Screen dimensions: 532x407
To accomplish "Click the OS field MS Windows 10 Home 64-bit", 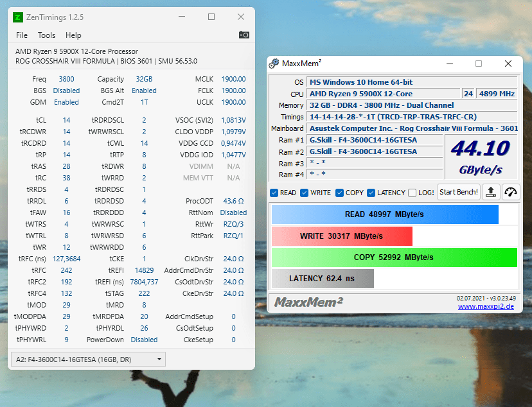I will (x=412, y=82).
